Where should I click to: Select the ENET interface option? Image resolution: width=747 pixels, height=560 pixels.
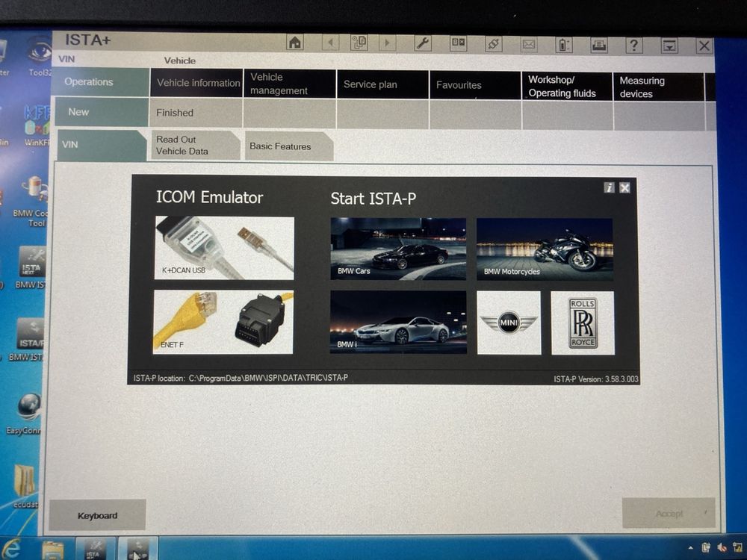point(223,322)
